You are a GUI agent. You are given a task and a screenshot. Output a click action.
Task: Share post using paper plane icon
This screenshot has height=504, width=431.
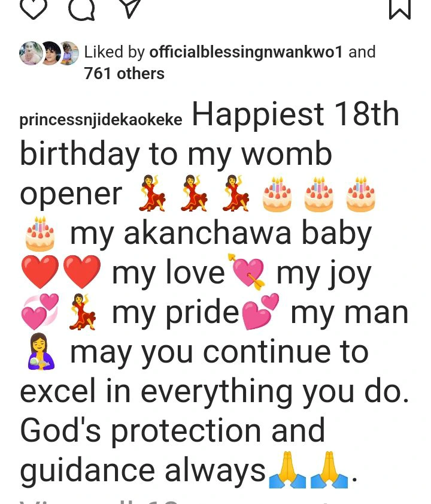[129, 8]
